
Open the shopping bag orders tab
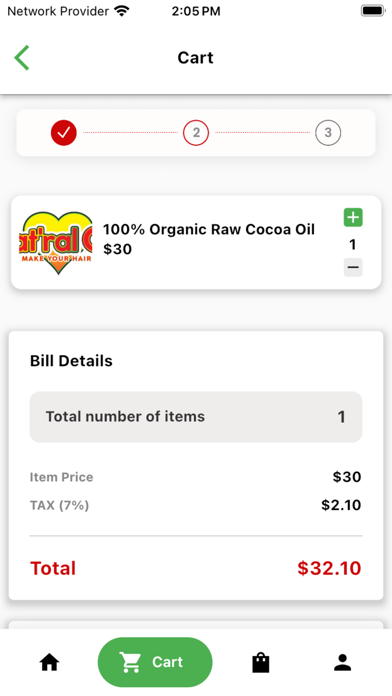[x=261, y=662]
